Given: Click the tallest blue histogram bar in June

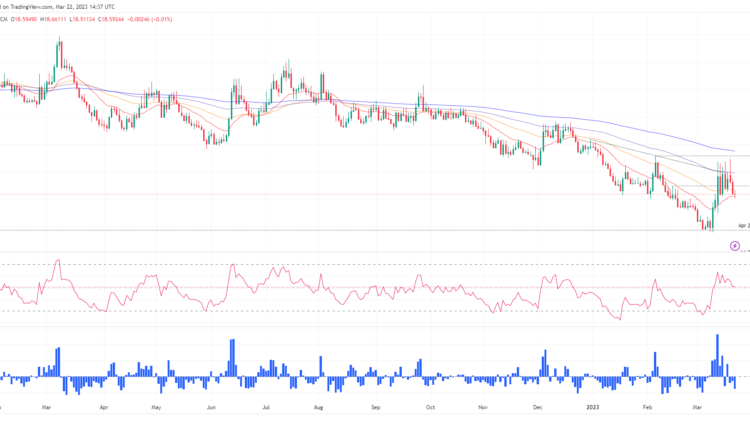Looking at the screenshot, I should (232, 356).
